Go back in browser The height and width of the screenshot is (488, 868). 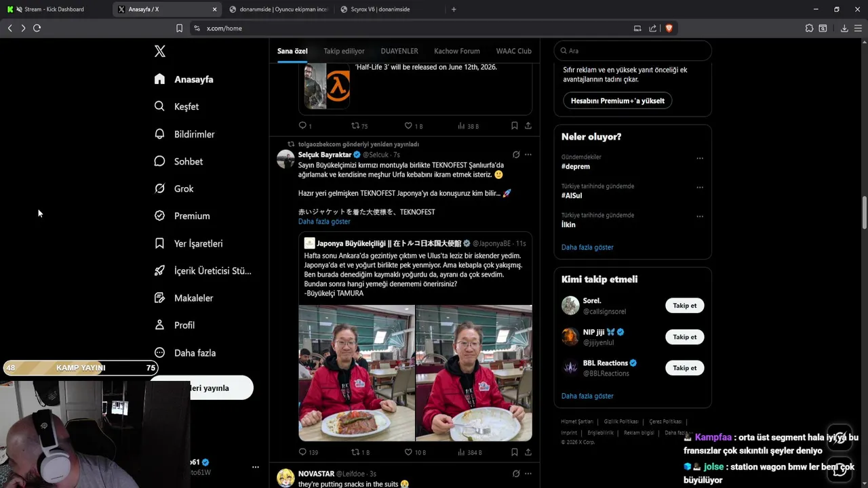[x=9, y=28]
